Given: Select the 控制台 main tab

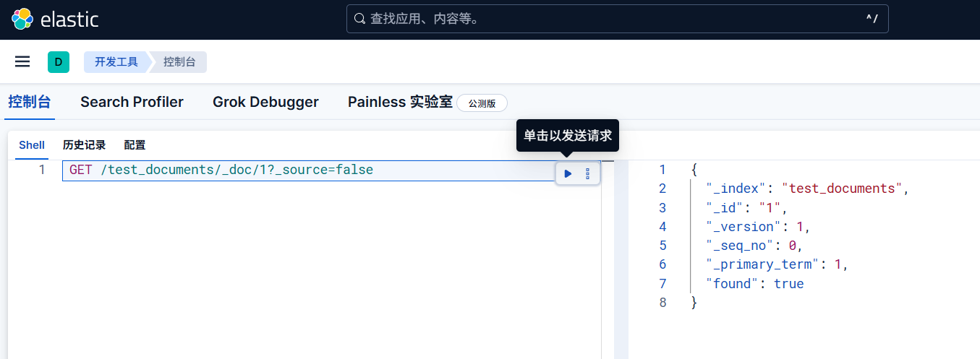Looking at the screenshot, I should [30, 102].
